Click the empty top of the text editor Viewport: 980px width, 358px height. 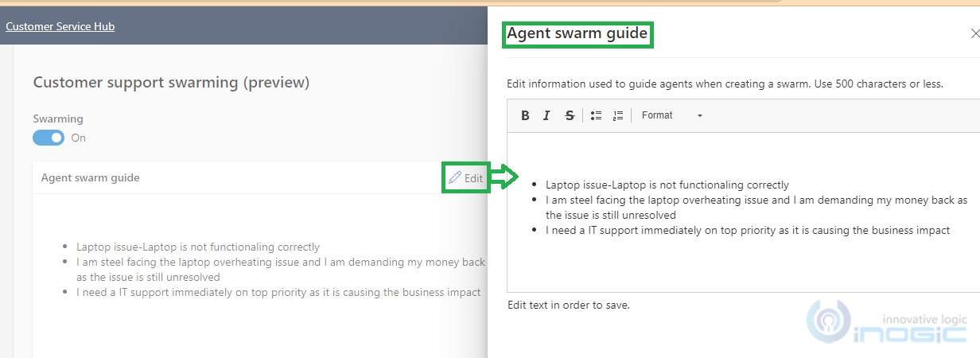(740, 153)
